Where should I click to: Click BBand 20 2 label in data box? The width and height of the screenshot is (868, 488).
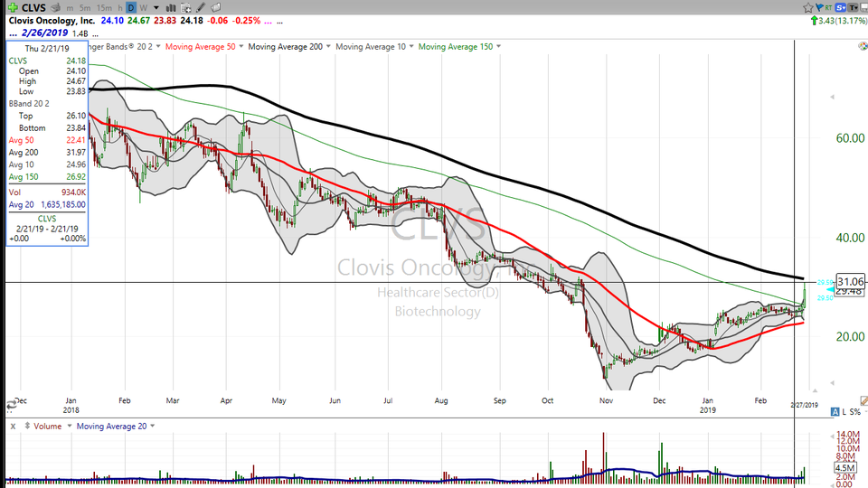[29, 103]
